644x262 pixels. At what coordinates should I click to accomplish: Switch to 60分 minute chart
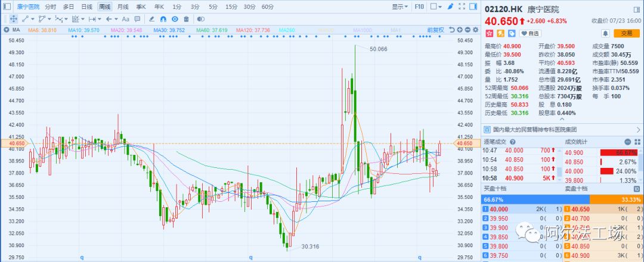268,7
